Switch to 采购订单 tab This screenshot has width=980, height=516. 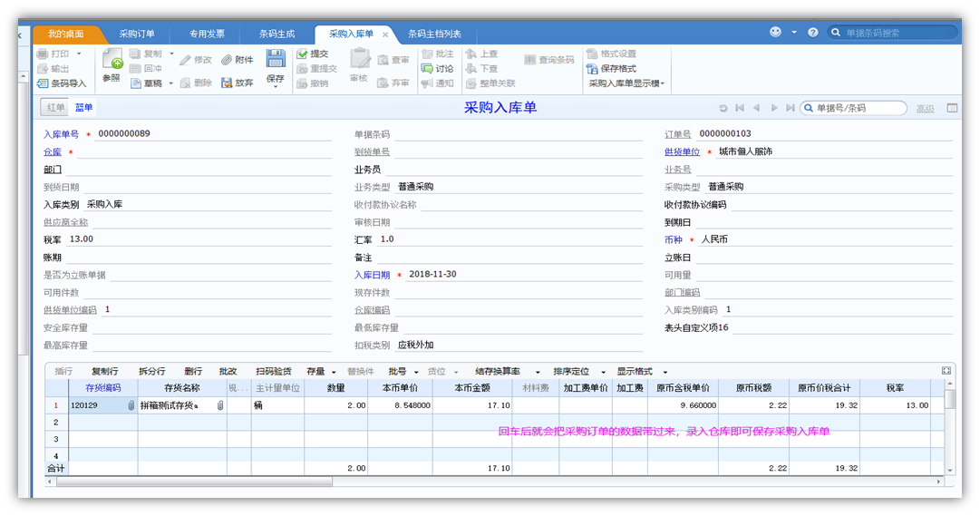(137, 34)
